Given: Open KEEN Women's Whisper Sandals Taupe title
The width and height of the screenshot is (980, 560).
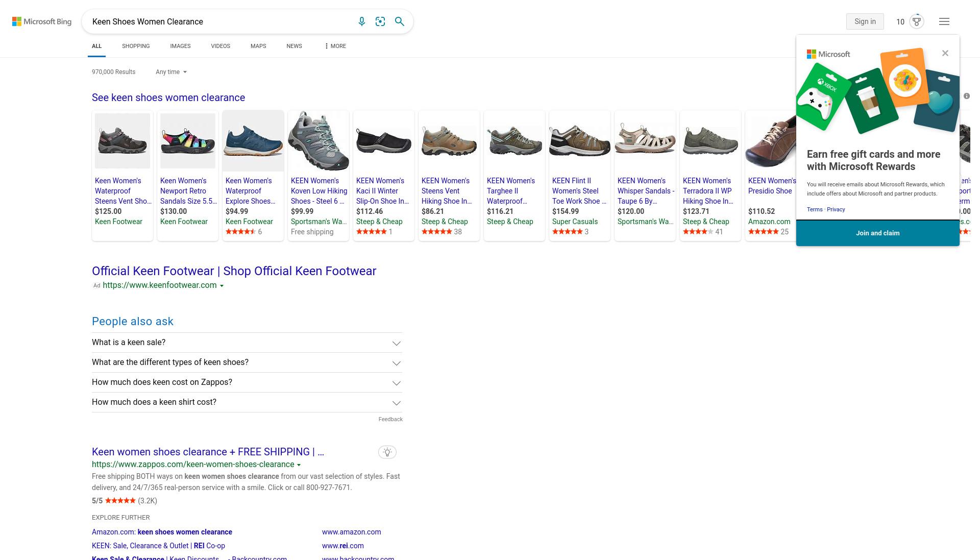Looking at the screenshot, I should pos(646,191).
